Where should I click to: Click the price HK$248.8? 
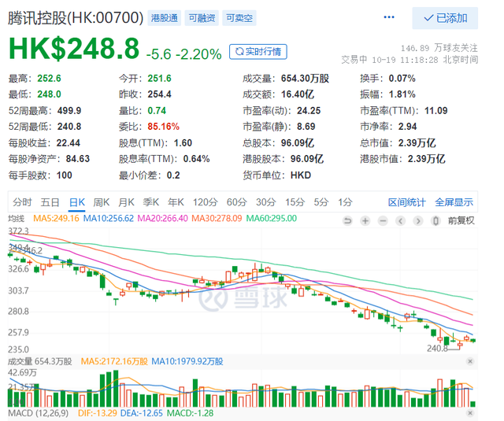click(x=74, y=49)
